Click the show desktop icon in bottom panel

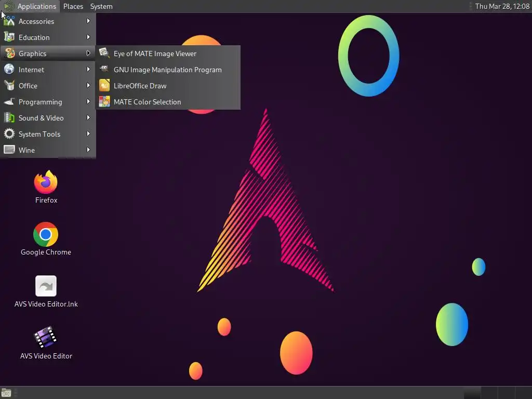(x=6, y=393)
